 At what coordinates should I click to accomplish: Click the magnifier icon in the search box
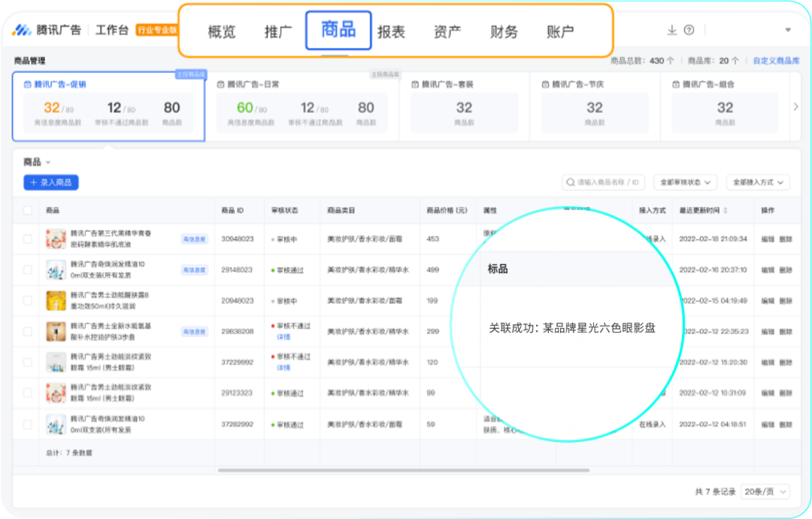571,183
